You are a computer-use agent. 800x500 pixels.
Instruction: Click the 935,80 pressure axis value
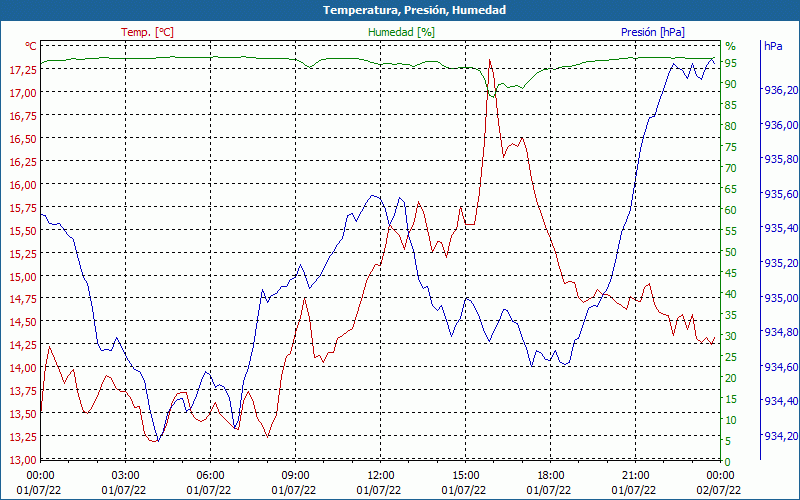tap(781, 159)
